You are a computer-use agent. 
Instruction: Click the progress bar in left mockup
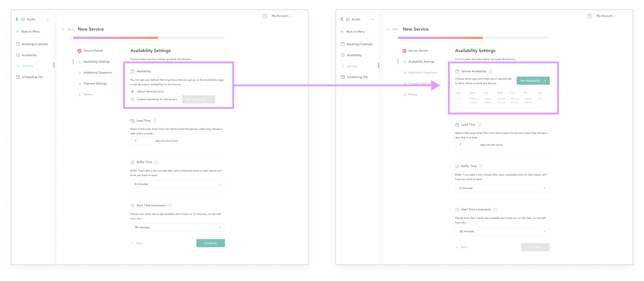[x=149, y=38]
